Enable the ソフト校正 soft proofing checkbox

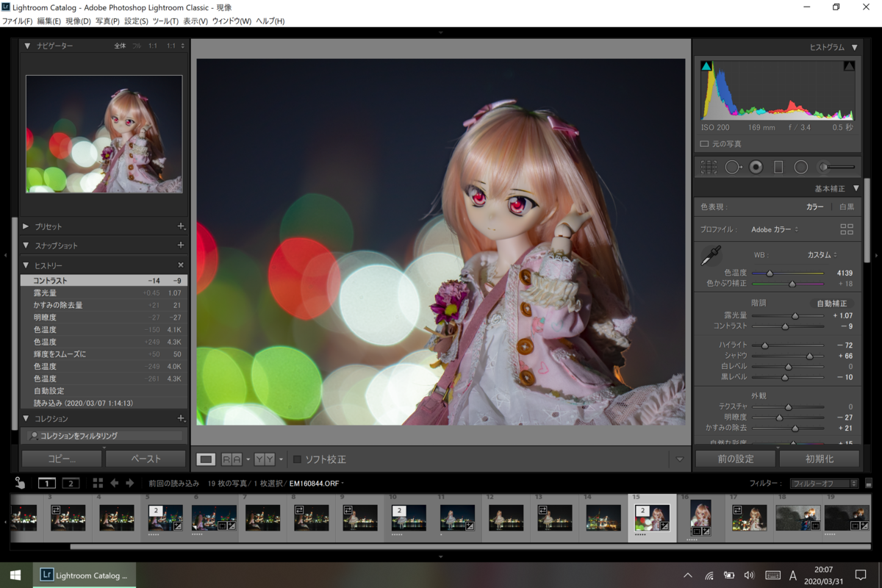pos(297,459)
